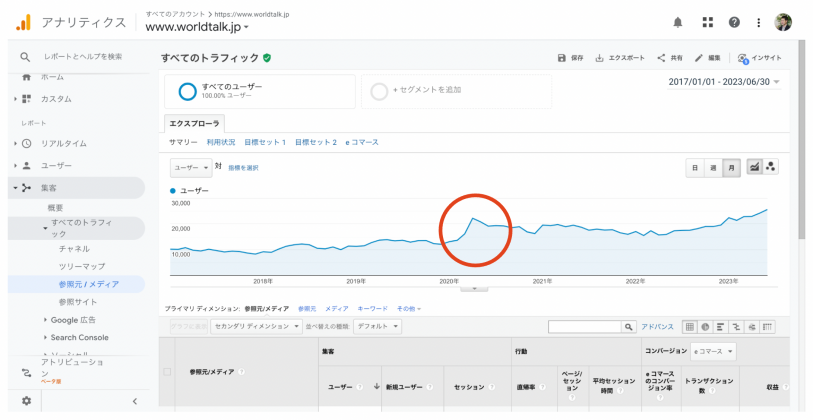Click the ホーム home icon
The image size is (813, 420).
coord(26,77)
